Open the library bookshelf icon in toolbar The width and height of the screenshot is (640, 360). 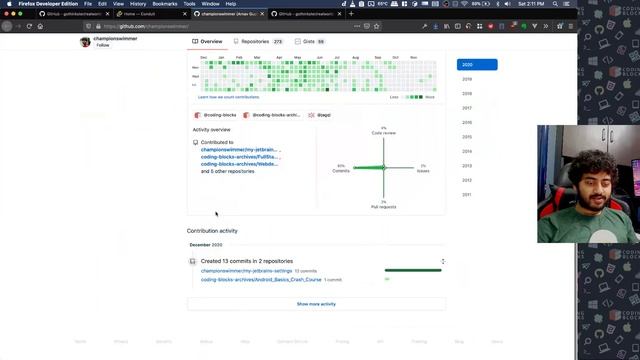pos(447,26)
